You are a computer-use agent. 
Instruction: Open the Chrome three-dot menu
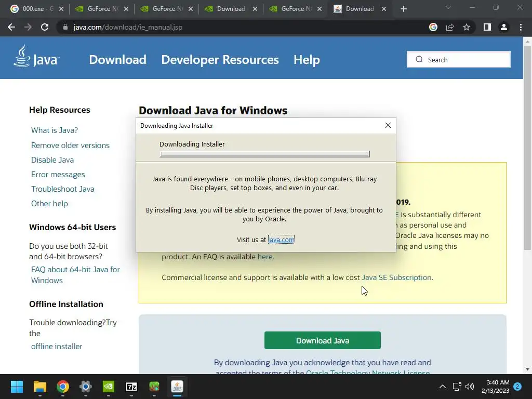click(x=521, y=27)
